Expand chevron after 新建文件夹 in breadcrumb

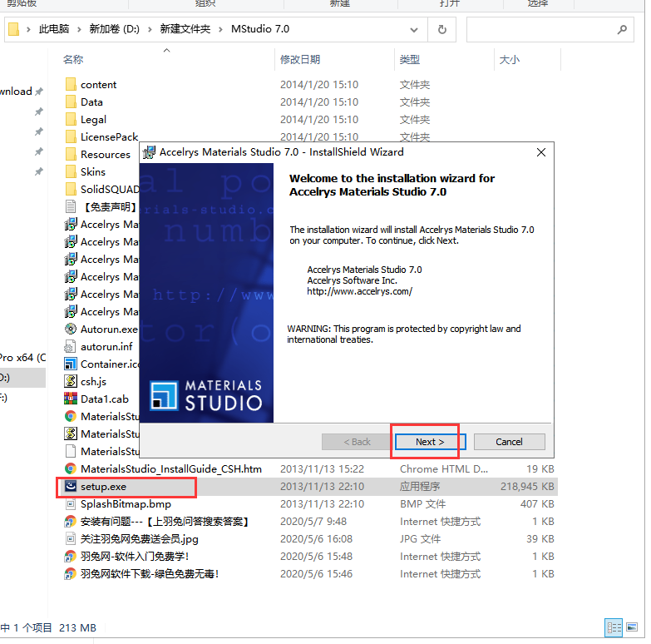(x=220, y=29)
